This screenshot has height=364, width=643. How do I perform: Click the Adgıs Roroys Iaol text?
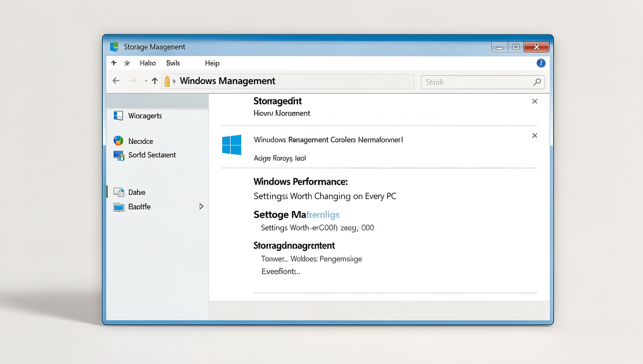click(x=280, y=158)
